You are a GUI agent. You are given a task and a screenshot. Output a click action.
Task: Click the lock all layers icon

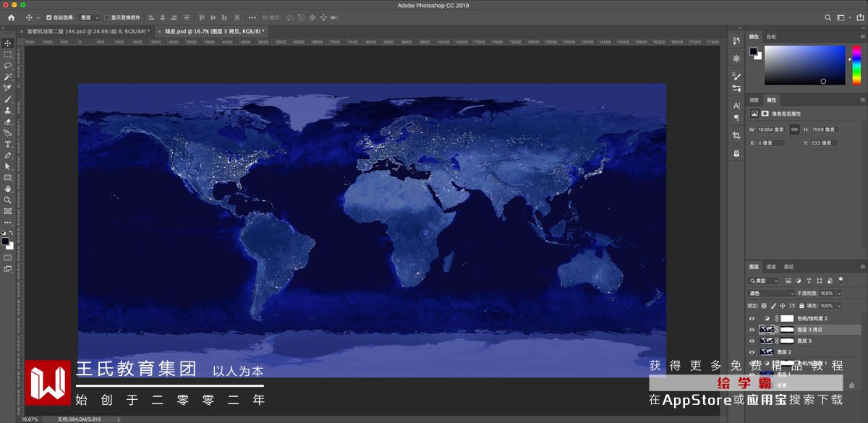tap(800, 306)
